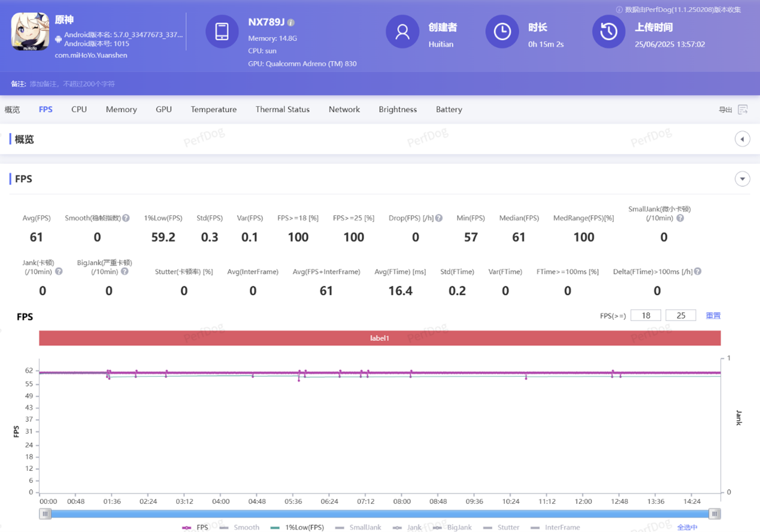Screen dimensions: 760x532
Task: Click the phone device icon
Action: click(x=222, y=32)
